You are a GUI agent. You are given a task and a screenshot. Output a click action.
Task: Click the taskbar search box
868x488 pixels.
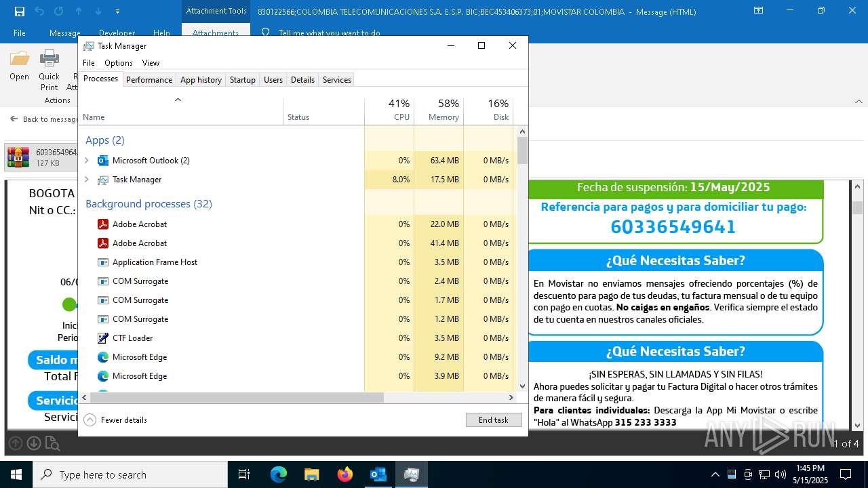(130, 474)
